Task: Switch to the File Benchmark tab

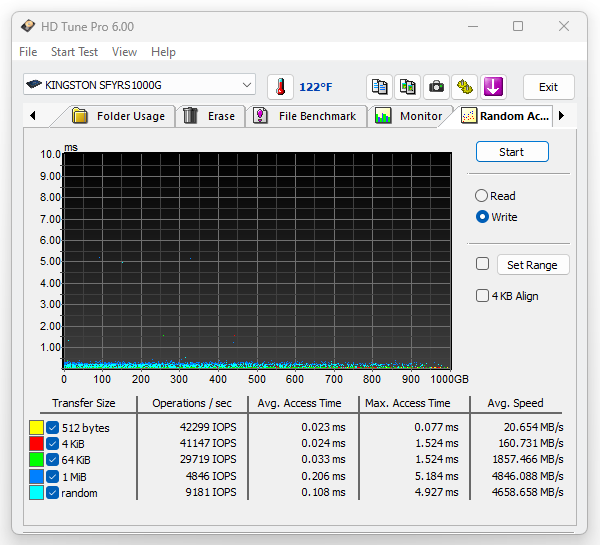Action: tap(306, 116)
